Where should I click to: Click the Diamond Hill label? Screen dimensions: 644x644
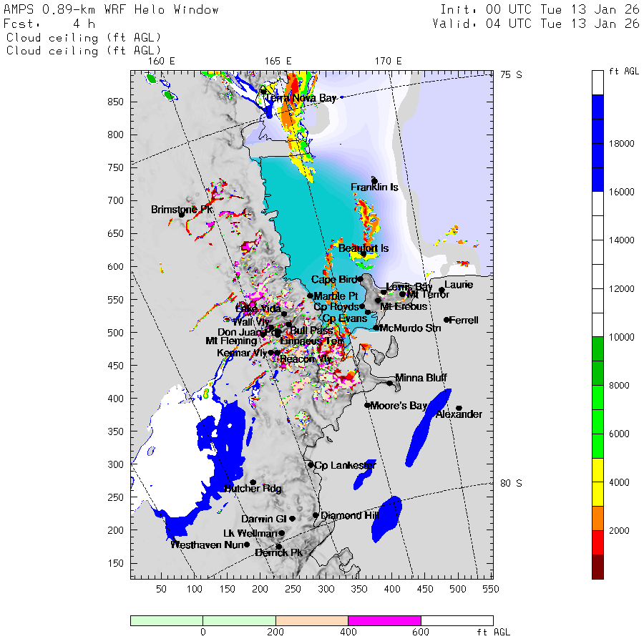[349, 515]
